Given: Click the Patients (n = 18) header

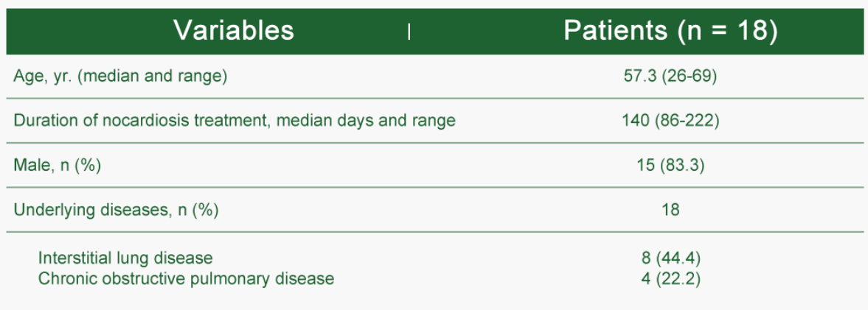Looking at the screenshot, I should click(x=670, y=30).
